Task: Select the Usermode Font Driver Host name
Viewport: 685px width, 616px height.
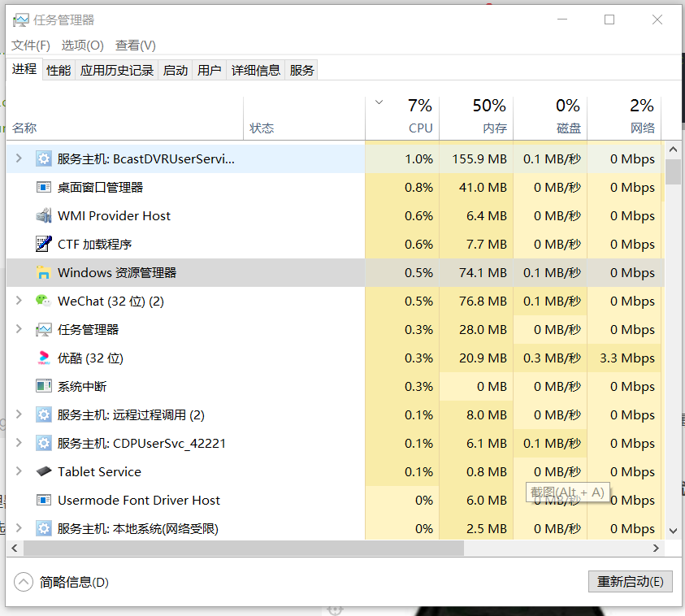Action: click(x=139, y=501)
